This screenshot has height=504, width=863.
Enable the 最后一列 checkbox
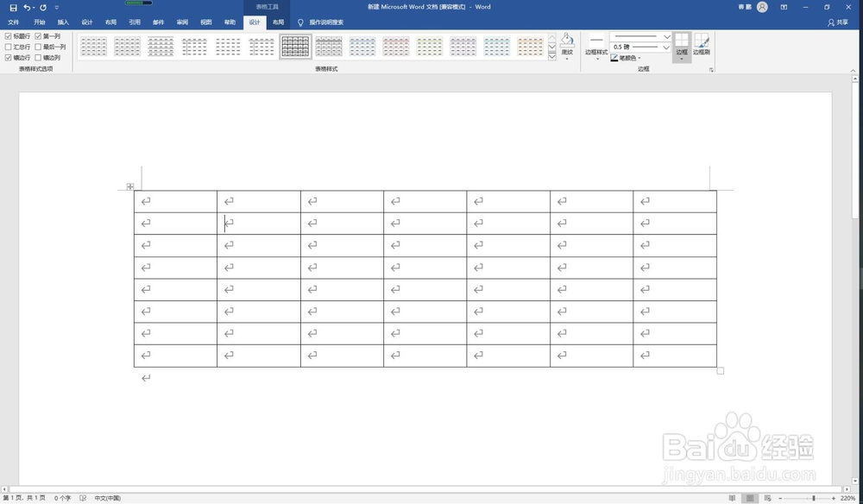tap(38, 47)
